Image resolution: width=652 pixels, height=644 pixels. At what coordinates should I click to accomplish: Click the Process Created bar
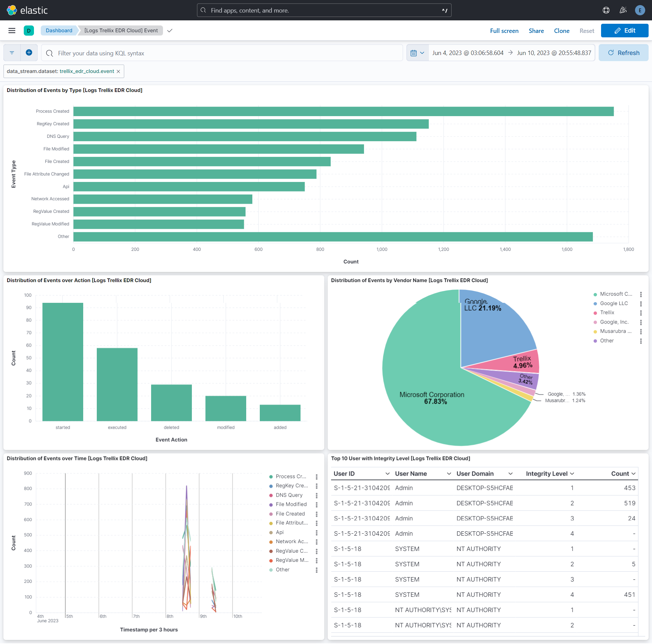click(x=343, y=111)
